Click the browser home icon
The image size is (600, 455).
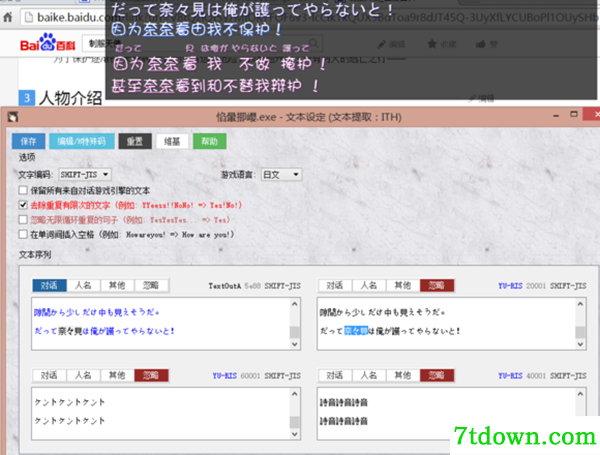coord(8,17)
